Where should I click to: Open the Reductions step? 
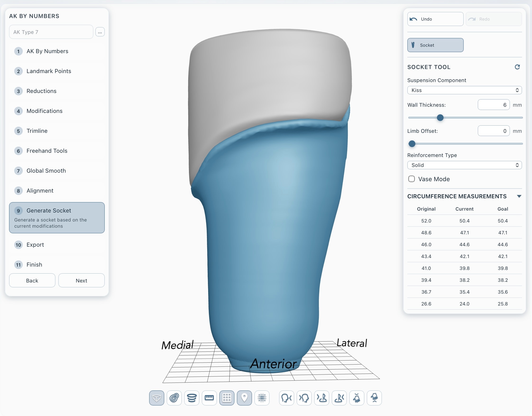click(x=57, y=91)
